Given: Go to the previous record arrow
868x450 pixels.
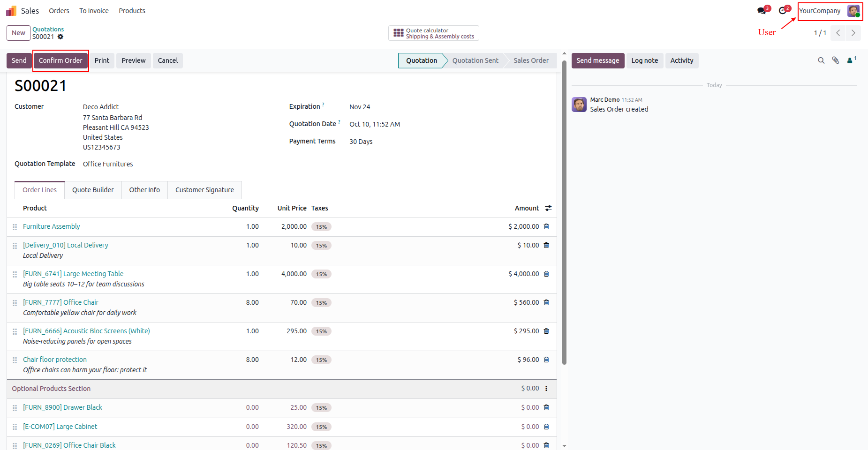Looking at the screenshot, I should [838, 33].
